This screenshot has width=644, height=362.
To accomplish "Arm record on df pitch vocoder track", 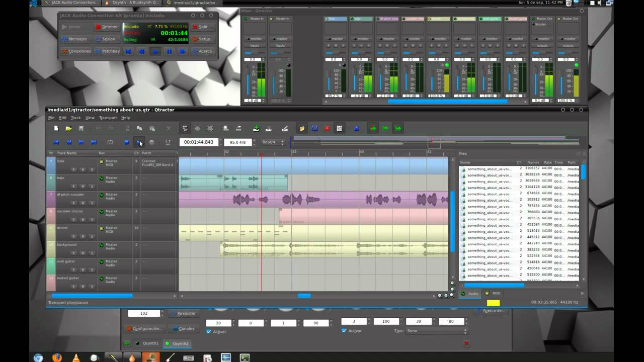I will 73,203.
